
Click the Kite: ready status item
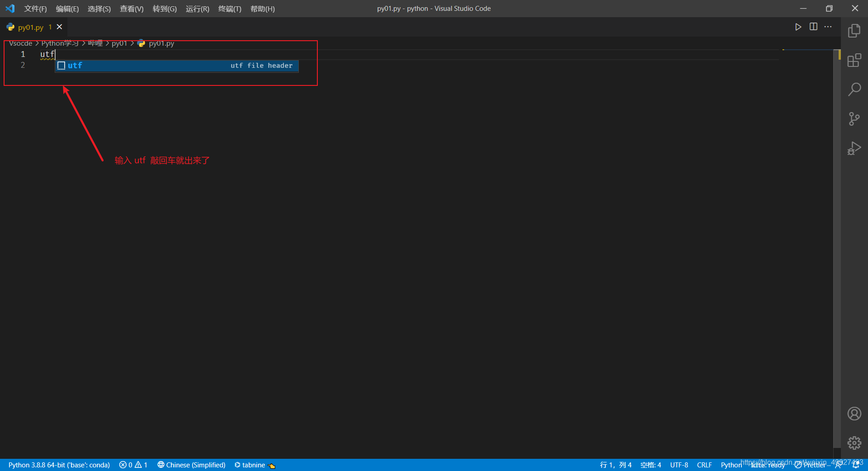(768, 465)
